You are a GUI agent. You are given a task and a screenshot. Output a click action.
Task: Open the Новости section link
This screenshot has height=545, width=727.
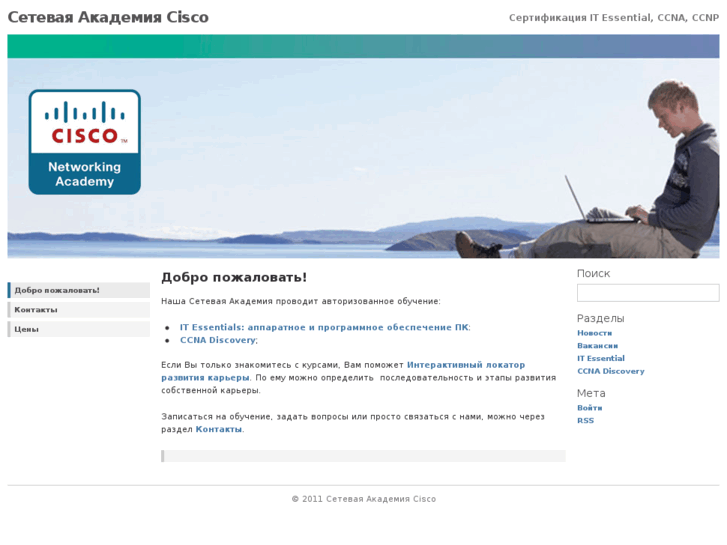594,333
